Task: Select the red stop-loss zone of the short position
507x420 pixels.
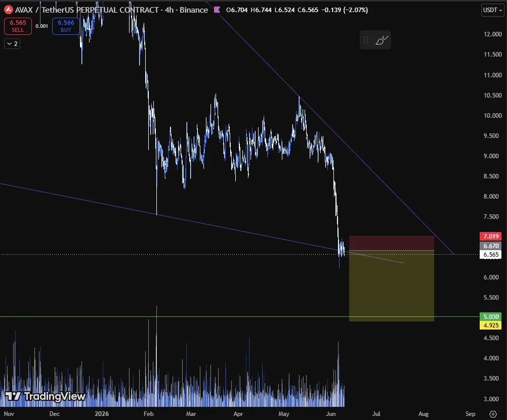Action: [x=392, y=243]
